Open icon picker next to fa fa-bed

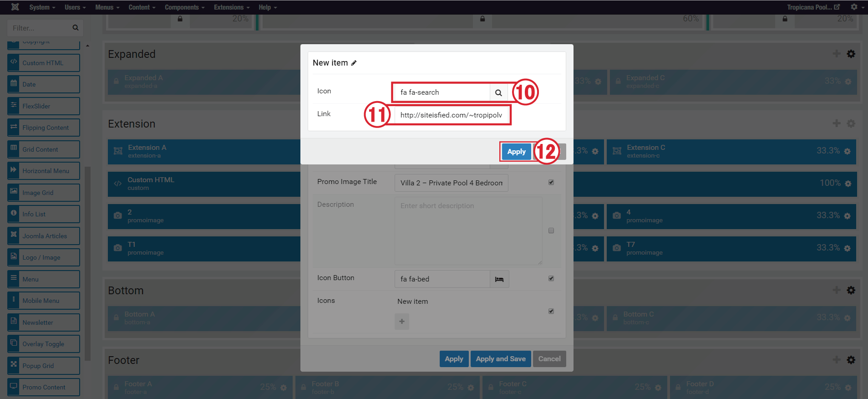coord(499,279)
